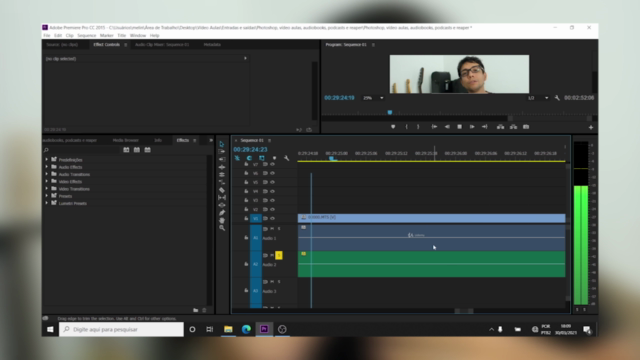Expand the Presets folder
640x360 pixels.
(x=47, y=196)
